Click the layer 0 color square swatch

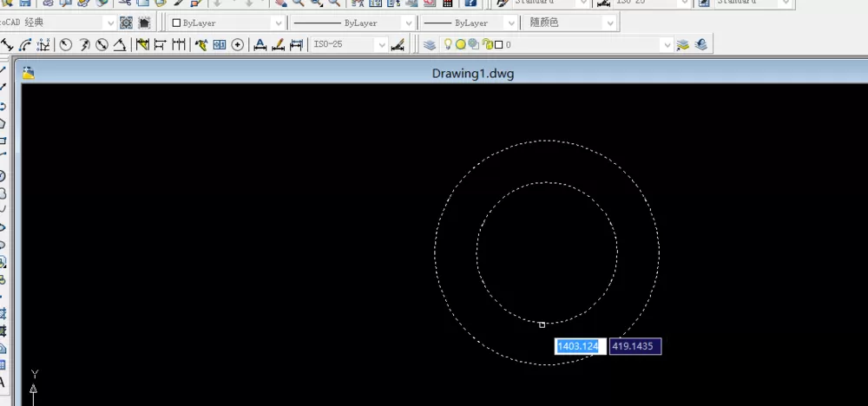(499, 45)
